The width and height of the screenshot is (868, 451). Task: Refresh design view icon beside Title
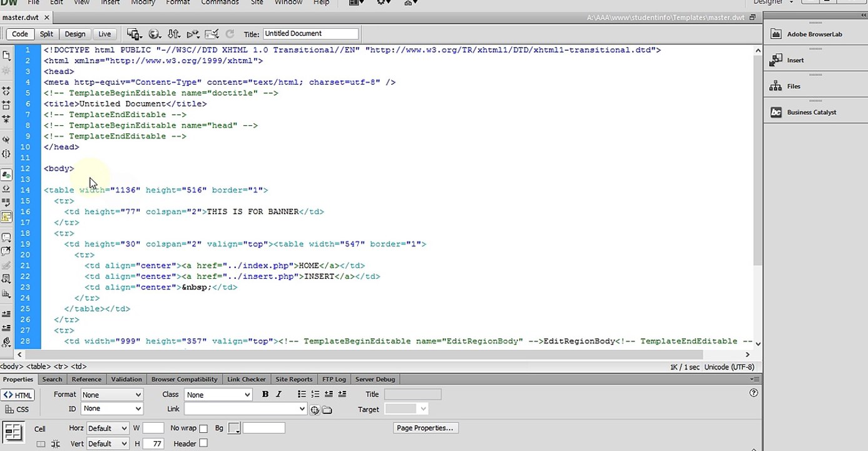click(230, 34)
